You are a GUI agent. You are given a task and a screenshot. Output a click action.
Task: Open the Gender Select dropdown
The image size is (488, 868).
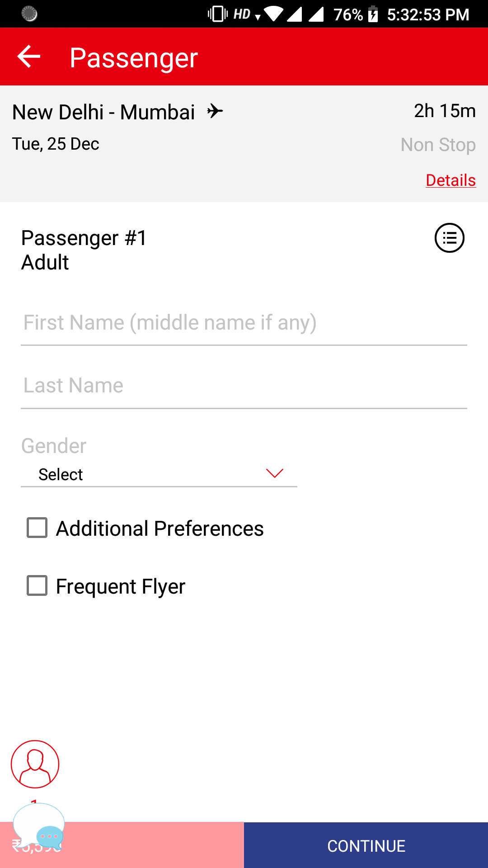158,474
